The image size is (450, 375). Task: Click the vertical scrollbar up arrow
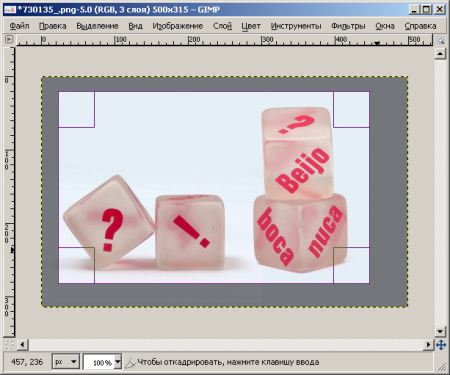(440, 53)
